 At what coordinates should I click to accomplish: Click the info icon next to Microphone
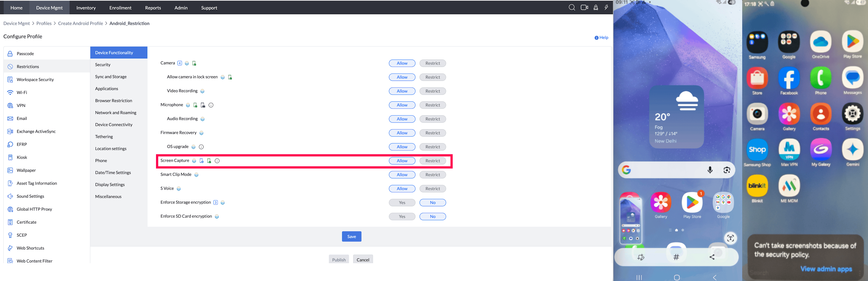pyautogui.click(x=211, y=105)
